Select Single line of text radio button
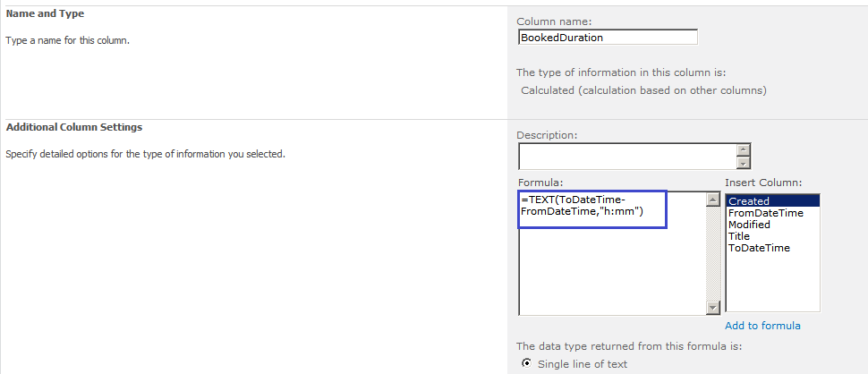Viewport: 868px width, 374px height. pos(525,363)
